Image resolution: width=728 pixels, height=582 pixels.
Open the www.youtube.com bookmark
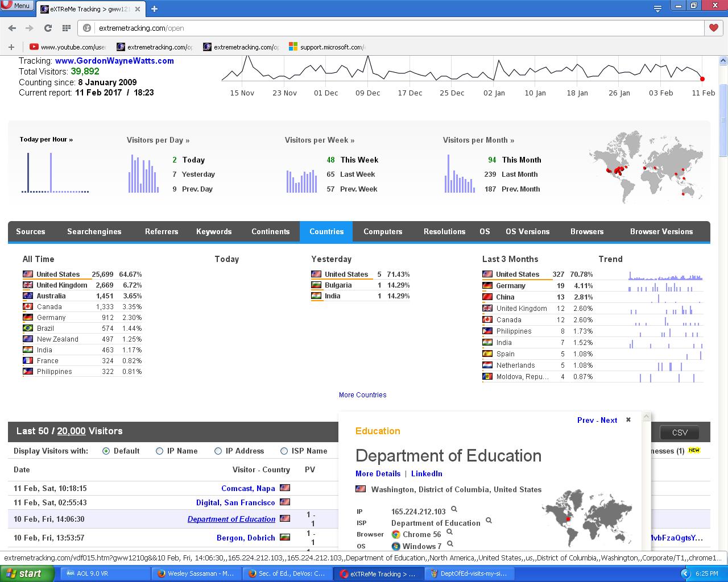click(x=68, y=47)
